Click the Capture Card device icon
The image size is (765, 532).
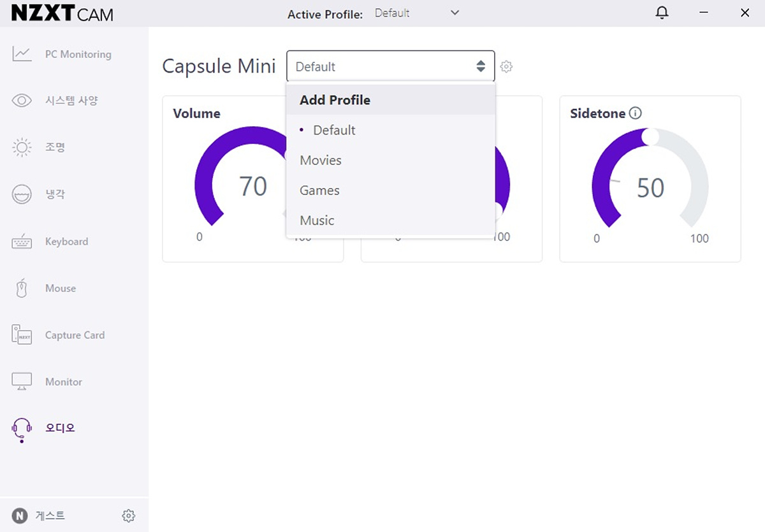(22, 335)
